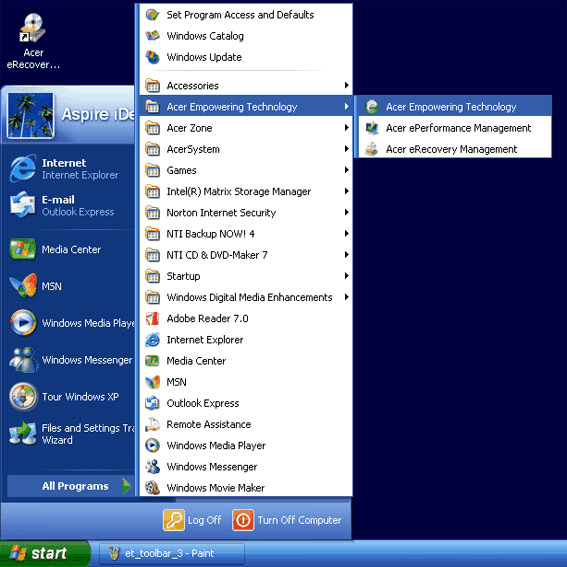Image resolution: width=567 pixels, height=567 pixels.
Task: Click the Remote Assistance icon
Action: pos(152,424)
